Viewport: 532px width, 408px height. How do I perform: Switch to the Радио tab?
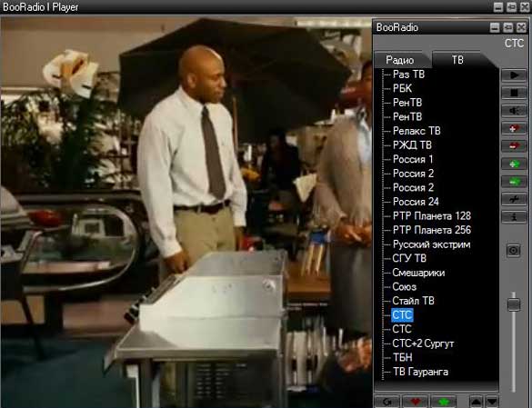(399, 60)
